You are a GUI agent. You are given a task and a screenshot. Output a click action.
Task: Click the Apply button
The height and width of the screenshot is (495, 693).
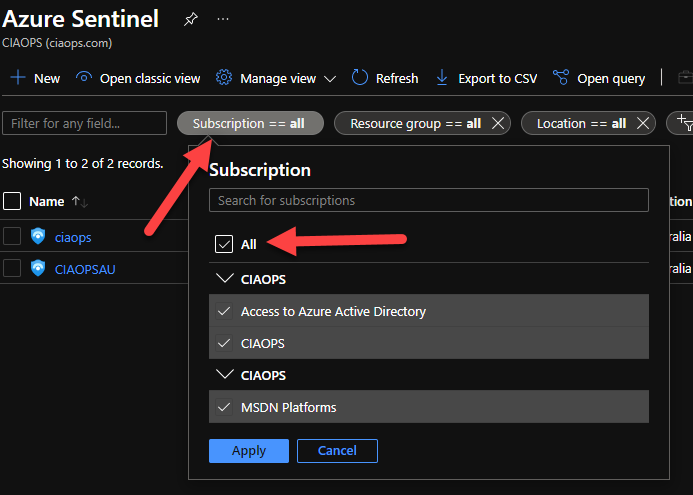(249, 450)
